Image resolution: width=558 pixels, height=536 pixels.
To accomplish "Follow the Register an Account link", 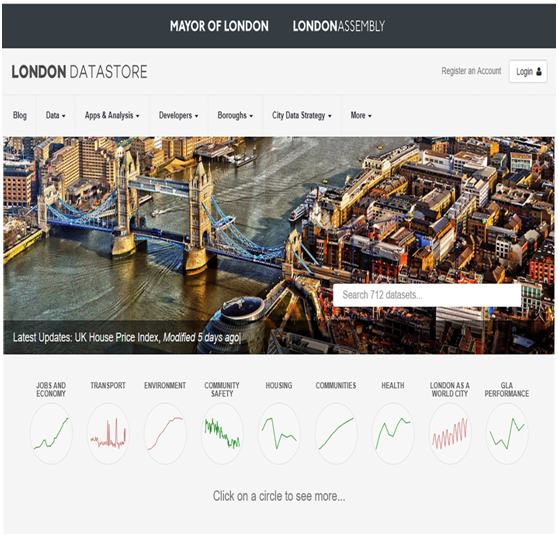I will point(471,71).
